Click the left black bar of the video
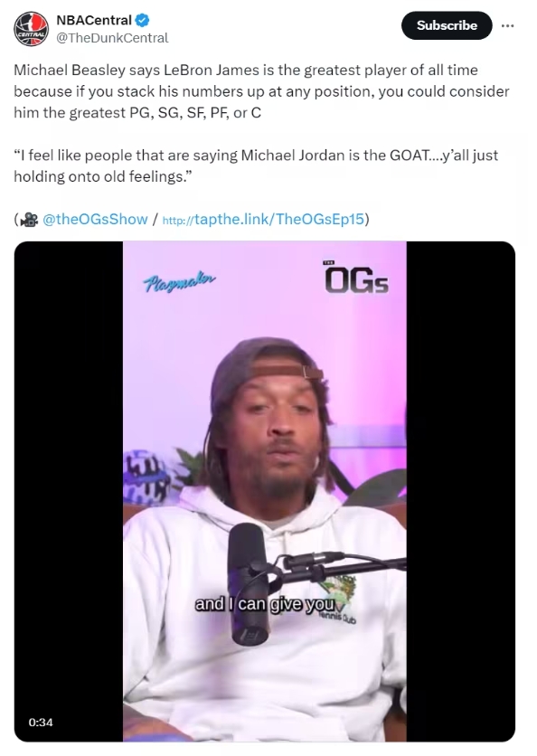 point(69,491)
